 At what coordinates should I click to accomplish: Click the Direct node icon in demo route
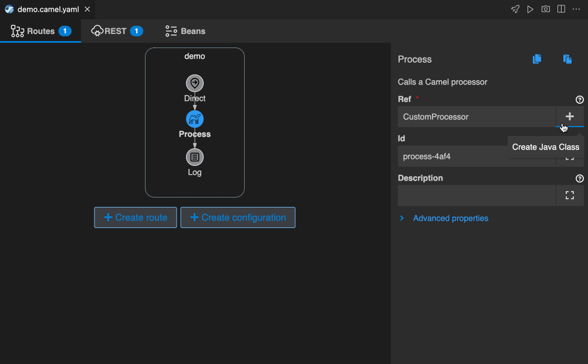(x=195, y=83)
